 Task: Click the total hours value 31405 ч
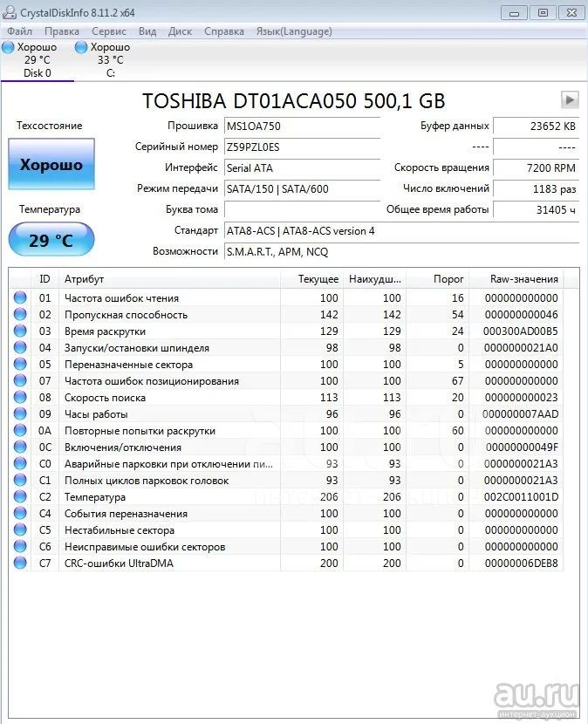[536, 209]
